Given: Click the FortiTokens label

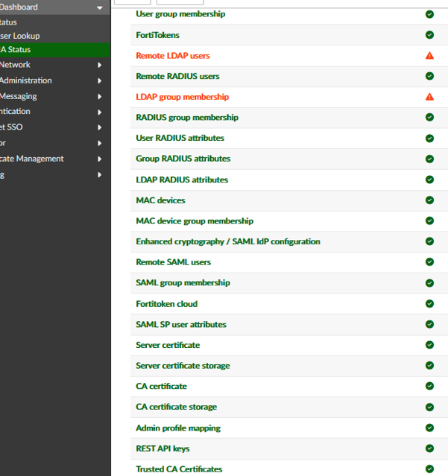Looking at the screenshot, I should [x=157, y=35].
